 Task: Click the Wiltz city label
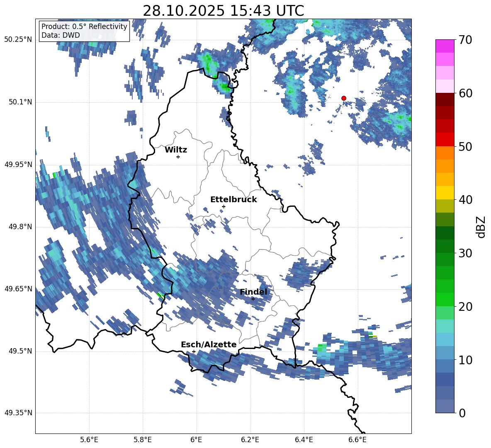[x=176, y=150]
